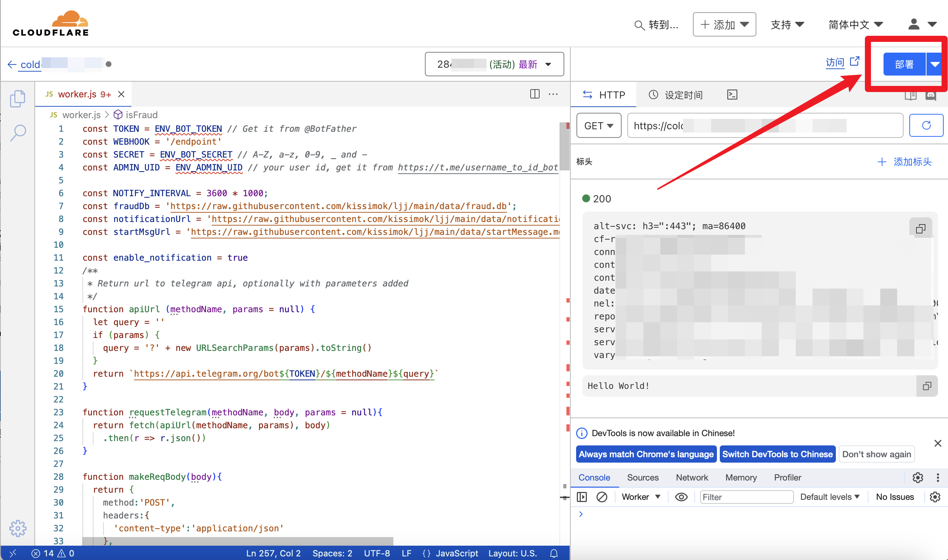Open the Default levels dropdown

click(830, 497)
